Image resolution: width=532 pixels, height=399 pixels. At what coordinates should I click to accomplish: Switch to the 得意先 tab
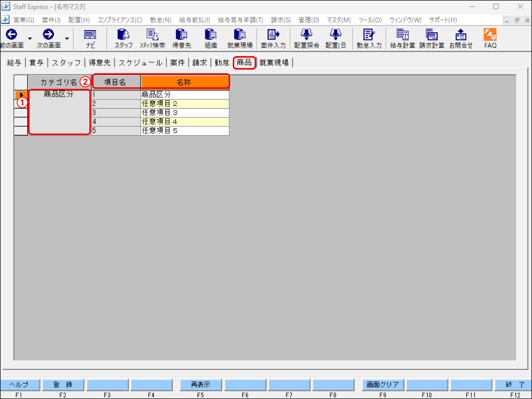100,62
